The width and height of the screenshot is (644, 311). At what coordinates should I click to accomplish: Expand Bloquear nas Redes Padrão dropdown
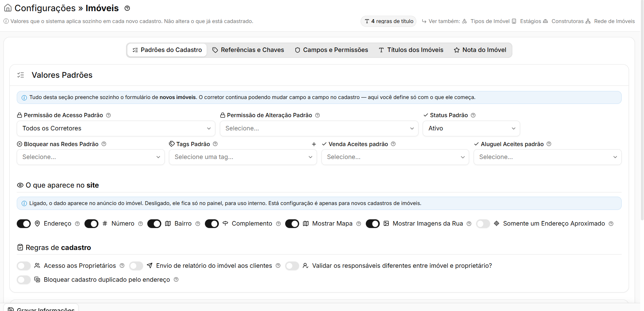[91, 157]
